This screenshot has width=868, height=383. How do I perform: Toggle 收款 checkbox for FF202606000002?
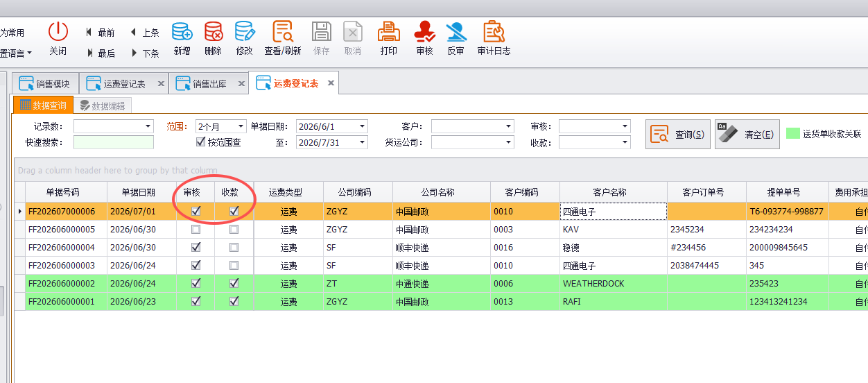(x=234, y=283)
